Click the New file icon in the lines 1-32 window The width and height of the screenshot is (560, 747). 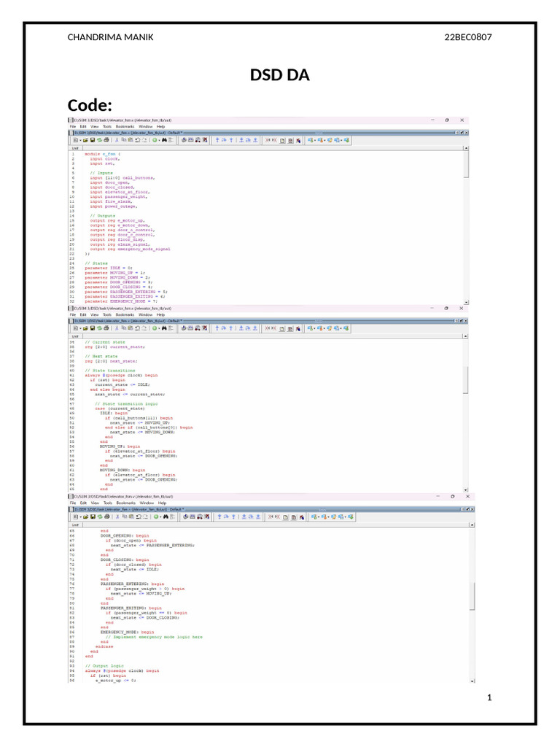(75, 141)
